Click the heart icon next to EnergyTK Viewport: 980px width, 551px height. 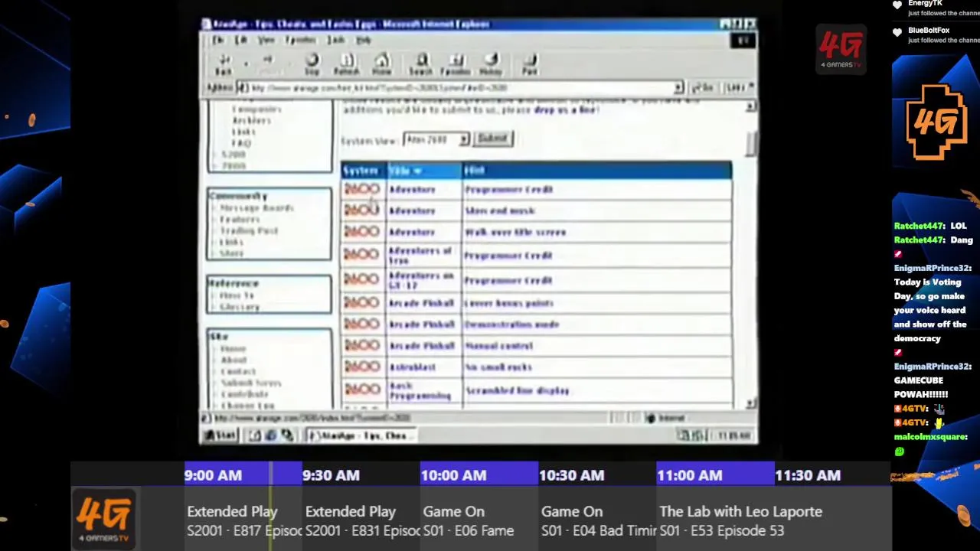[897, 5]
